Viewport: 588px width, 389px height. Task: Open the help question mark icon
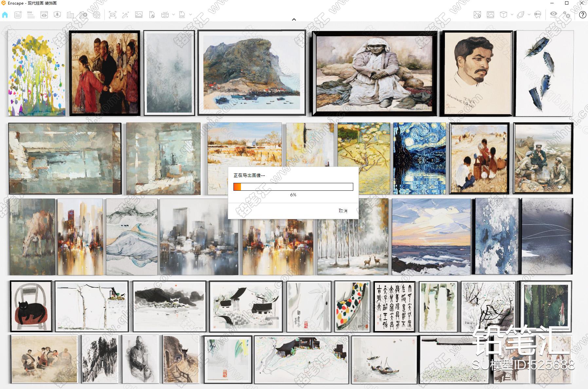(583, 15)
